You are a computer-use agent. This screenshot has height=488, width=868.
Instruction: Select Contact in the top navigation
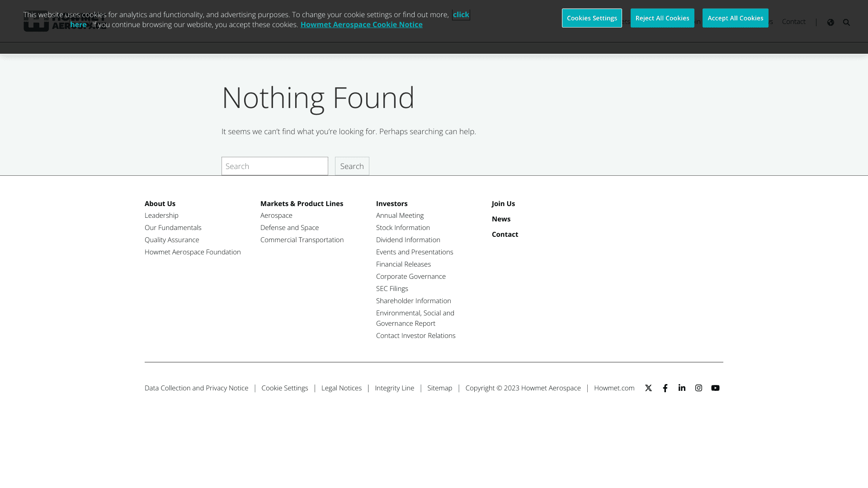click(793, 22)
